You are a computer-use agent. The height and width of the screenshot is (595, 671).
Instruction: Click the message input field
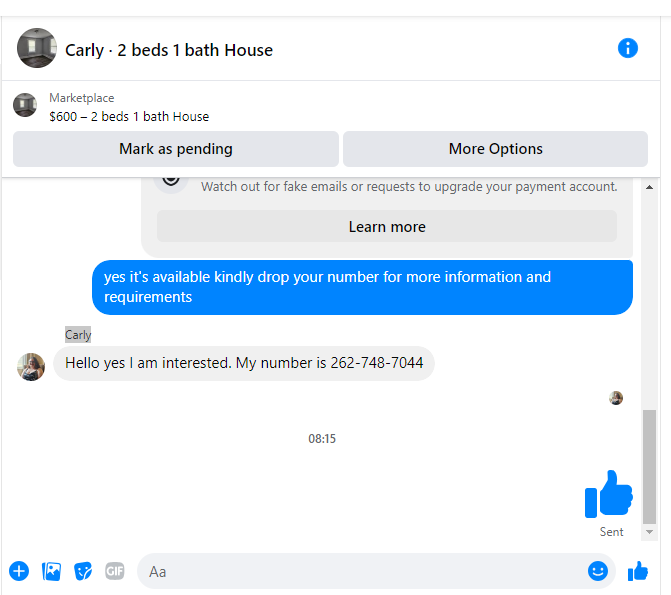(x=368, y=571)
